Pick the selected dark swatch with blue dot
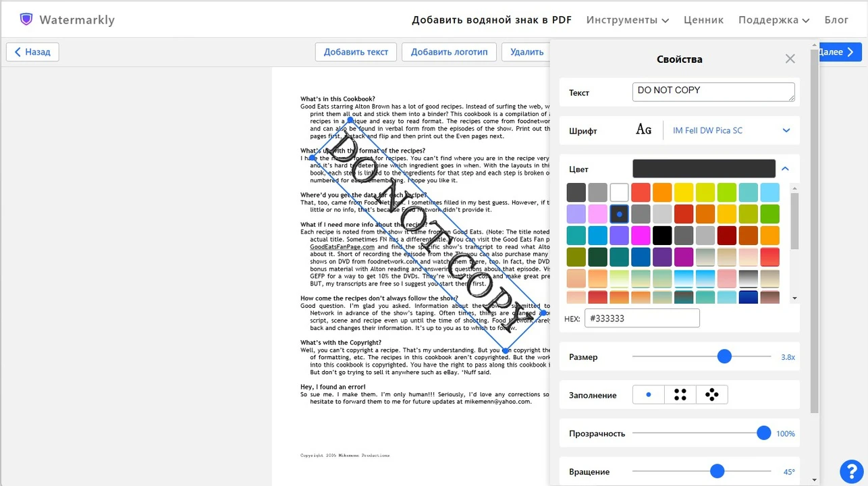 click(619, 214)
